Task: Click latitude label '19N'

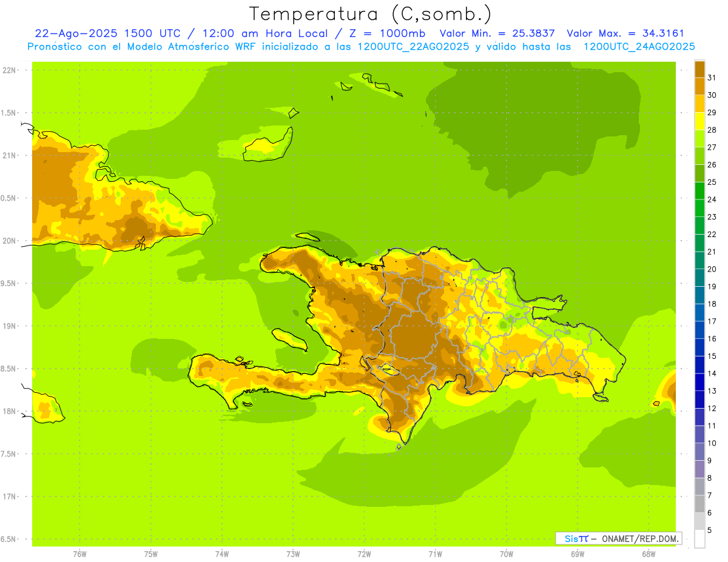Action: click(x=8, y=326)
